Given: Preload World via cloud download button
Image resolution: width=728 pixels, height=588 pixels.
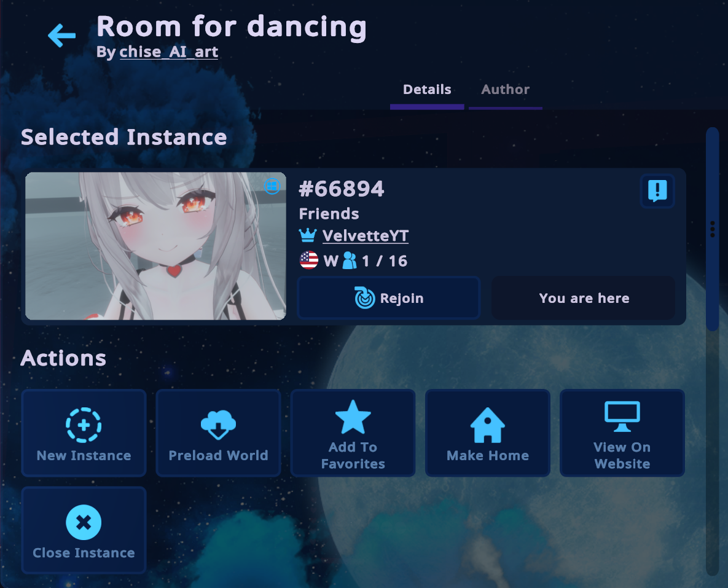Looking at the screenshot, I should (x=218, y=433).
